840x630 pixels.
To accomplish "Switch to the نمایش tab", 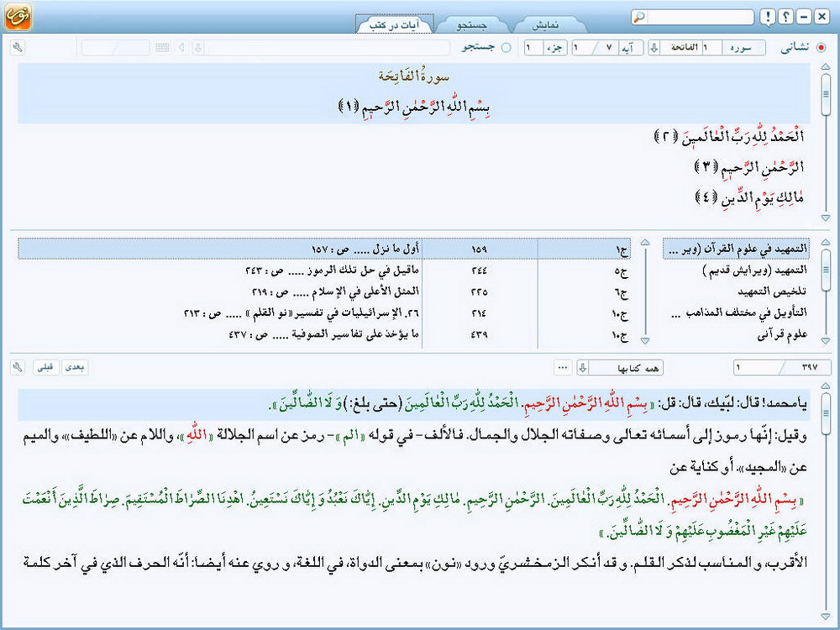I will click(x=545, y=24).
